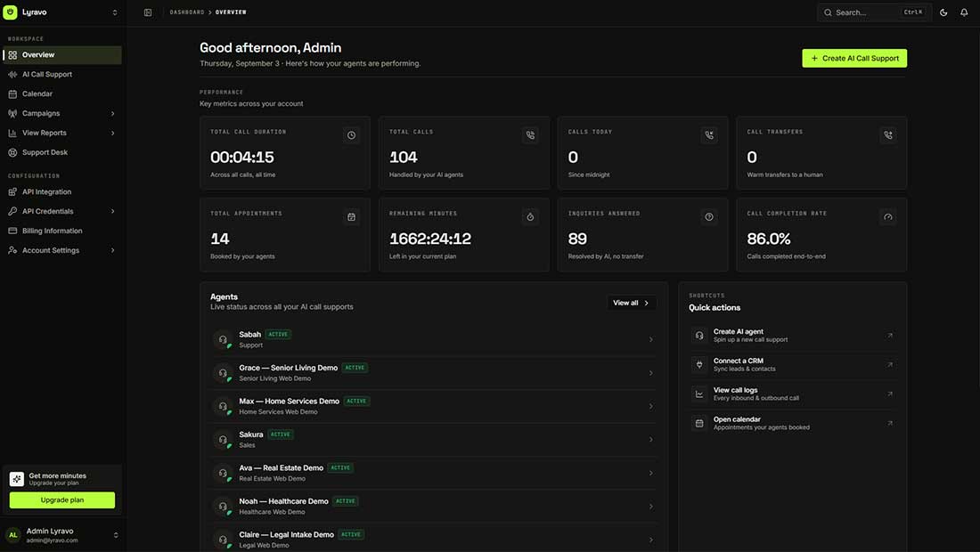This screenshot has width=980, height=552.
Task: Open the Admin Lyravo account menu
Action: point(61,535)
